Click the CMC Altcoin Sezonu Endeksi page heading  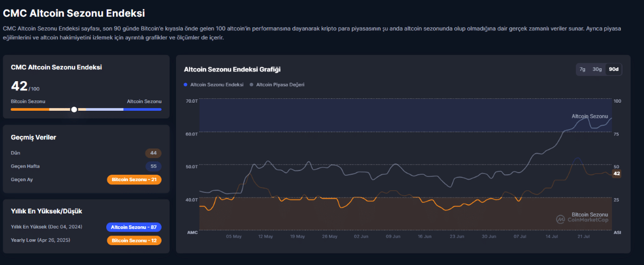tap(74, 12)
